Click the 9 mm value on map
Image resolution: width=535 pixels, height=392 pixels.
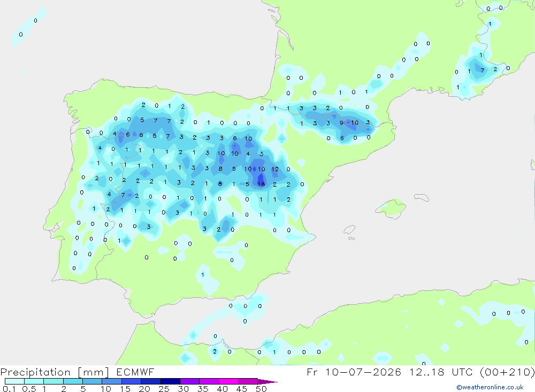pyautogui.click(x=341, y=123)
